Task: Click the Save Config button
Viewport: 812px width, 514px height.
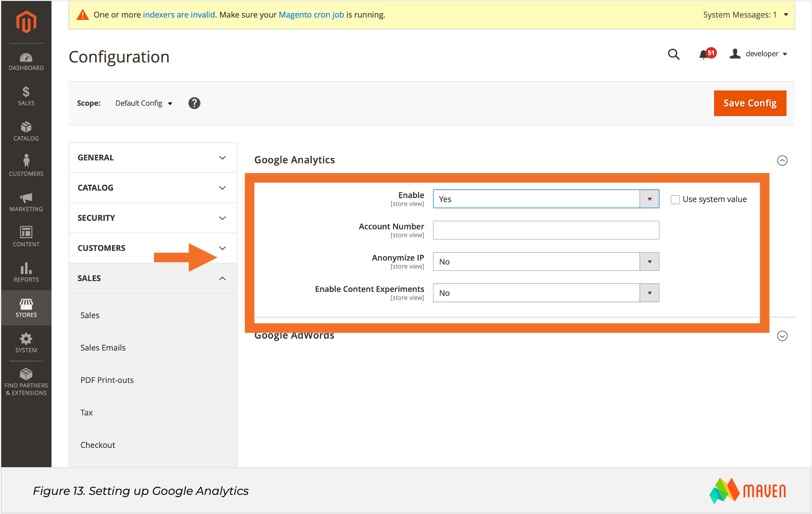Action: (x=750, y=103)
